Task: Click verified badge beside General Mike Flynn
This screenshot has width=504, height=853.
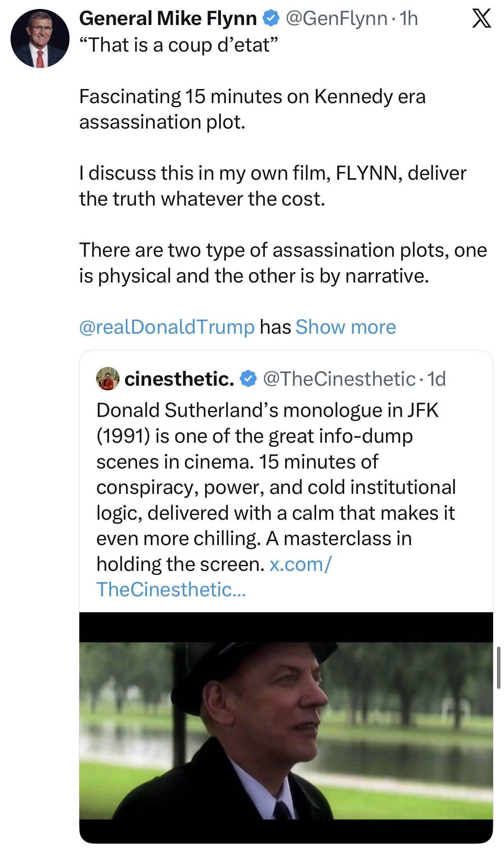Action: [x=270, y=19]
